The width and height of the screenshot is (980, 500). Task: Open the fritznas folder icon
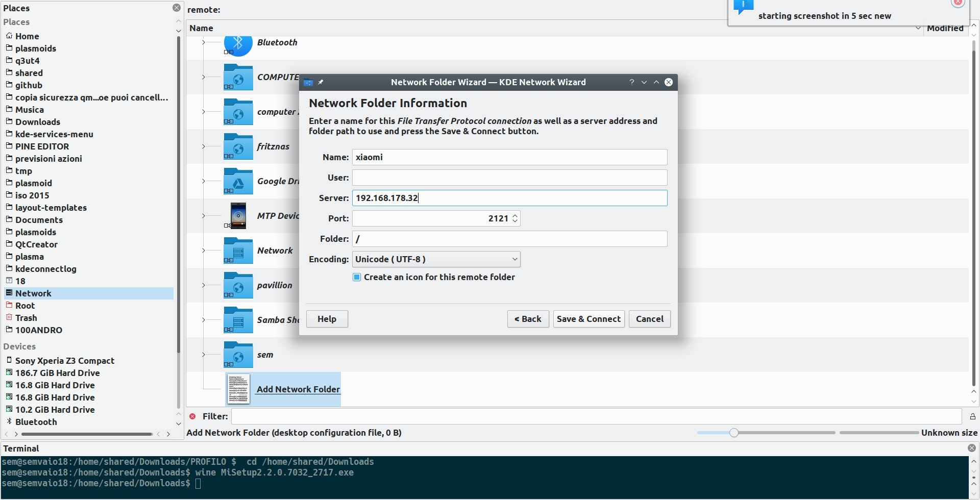click(238, 146)
